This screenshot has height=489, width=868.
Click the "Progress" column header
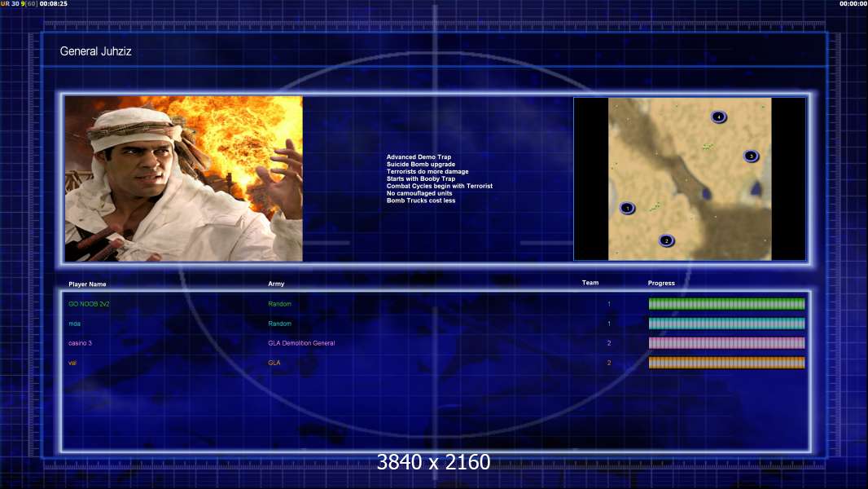point(661,283)
